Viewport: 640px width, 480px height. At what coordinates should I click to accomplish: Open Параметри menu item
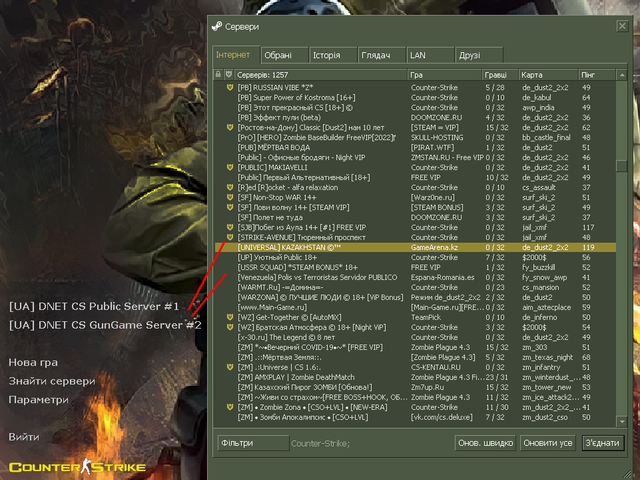39,400
